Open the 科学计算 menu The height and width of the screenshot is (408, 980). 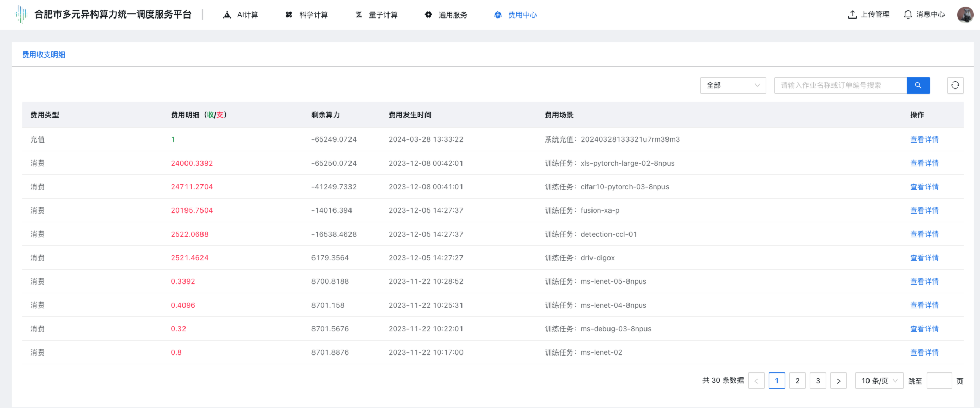[x=307, y=15]
